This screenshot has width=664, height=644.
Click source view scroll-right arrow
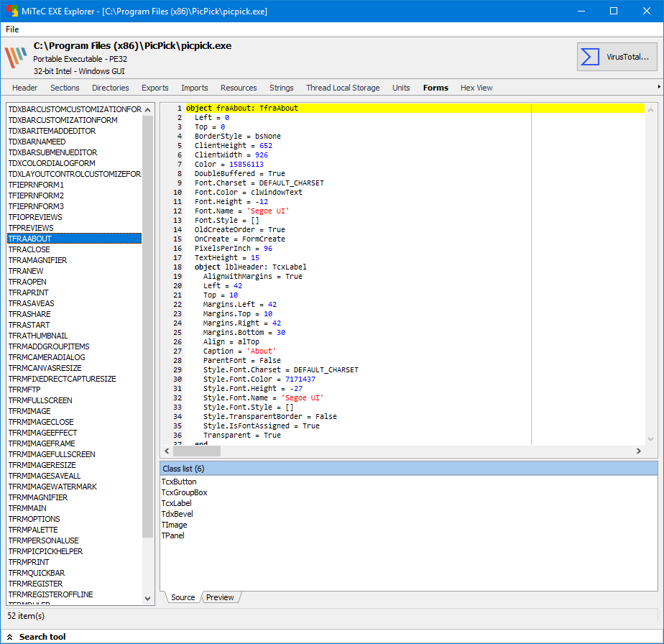[x=639, y=451]
